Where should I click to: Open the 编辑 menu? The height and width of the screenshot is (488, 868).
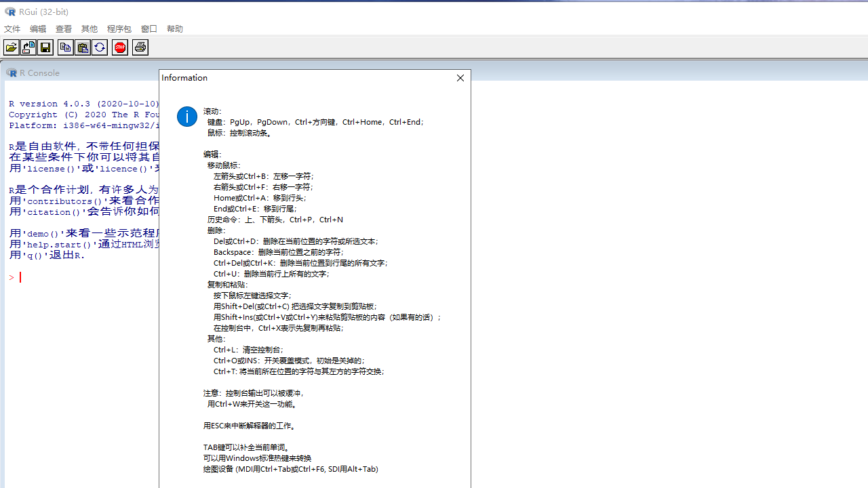coord(37,28)
